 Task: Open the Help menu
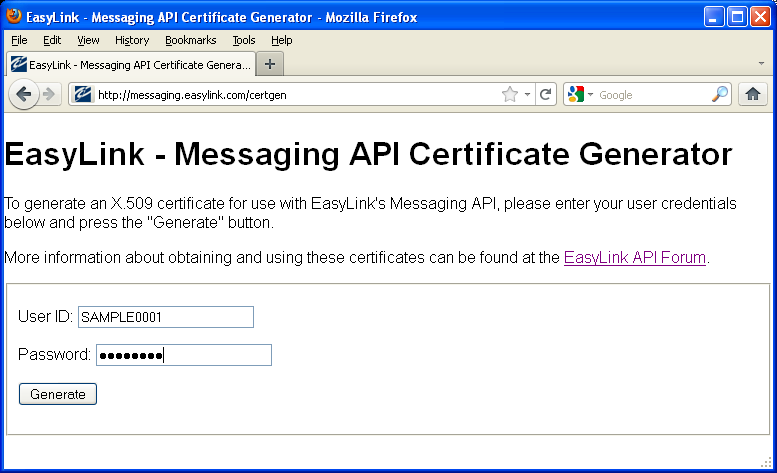tap(281, 40)
